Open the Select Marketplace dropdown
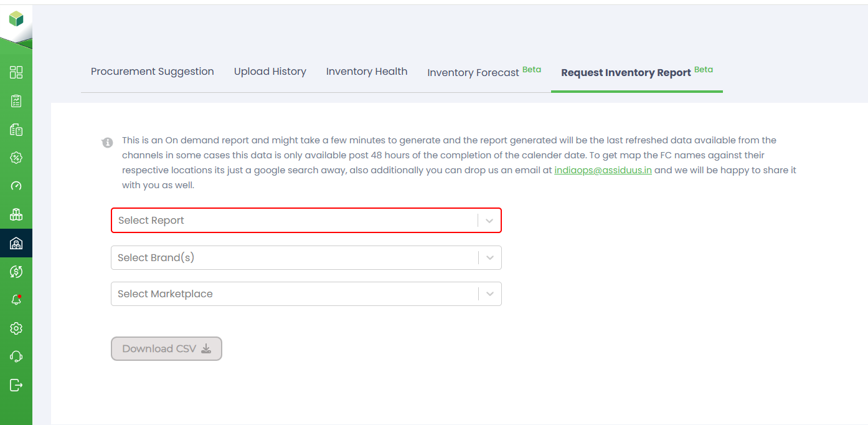Screen dimensions: 868x425 click(x=306, y=294)
